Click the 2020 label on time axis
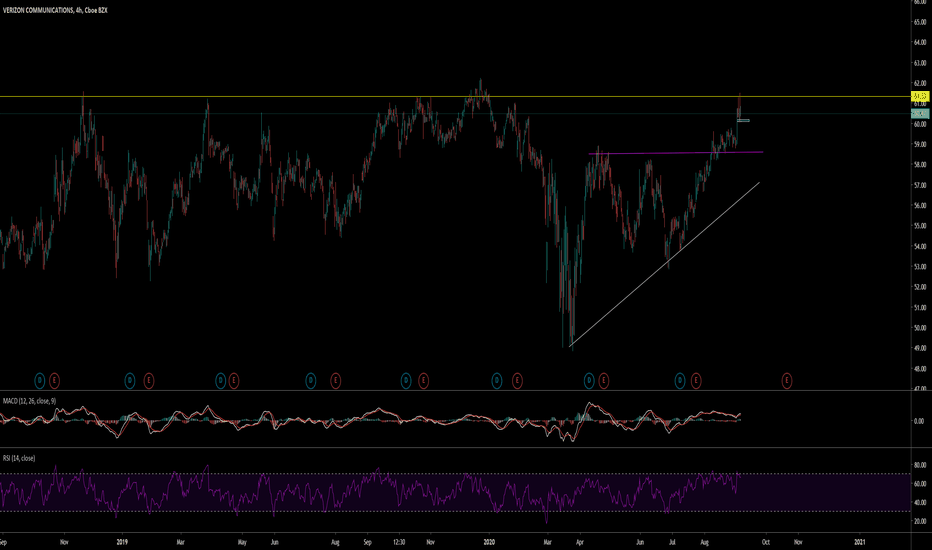This screenshot has width=932, height=550. tap(489, 542)
